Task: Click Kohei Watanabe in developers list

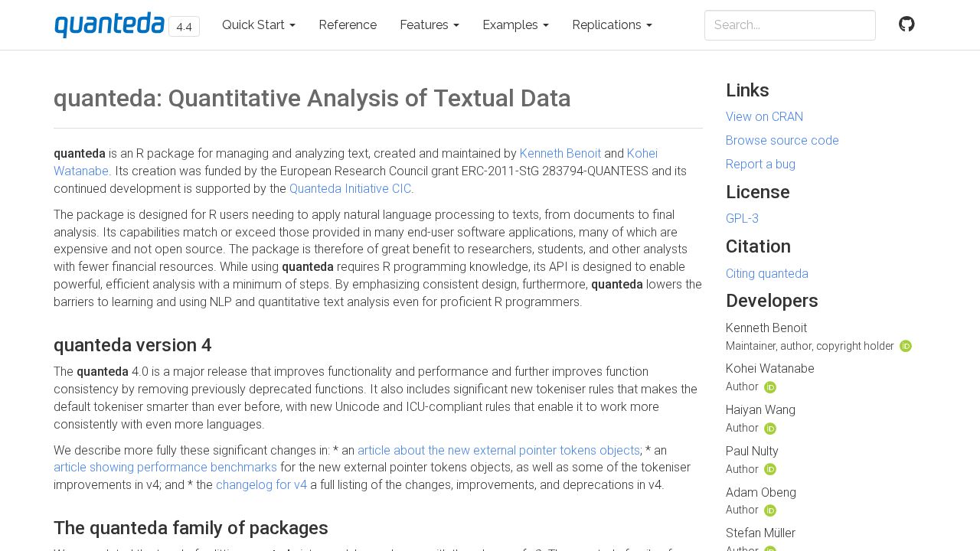Action: [x=770, y=369]
